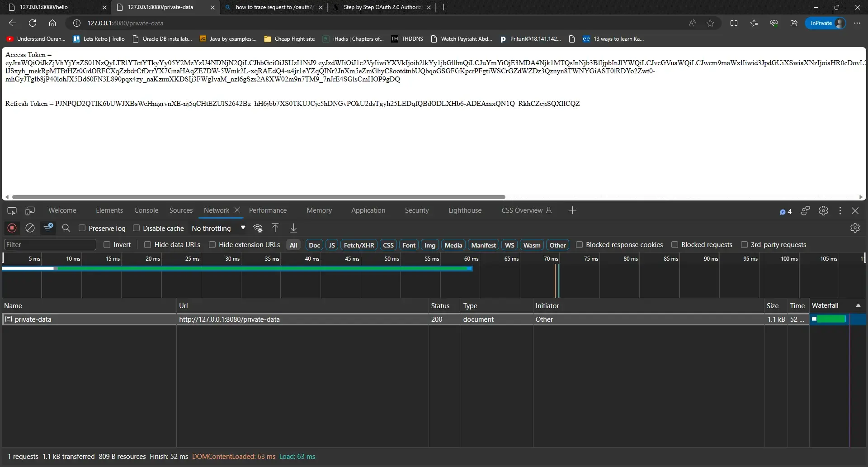Switch to the 127.0.0.1:8080/hello browser tab
Viewport: 868px width, 467px height.
(x=57, y=7)
